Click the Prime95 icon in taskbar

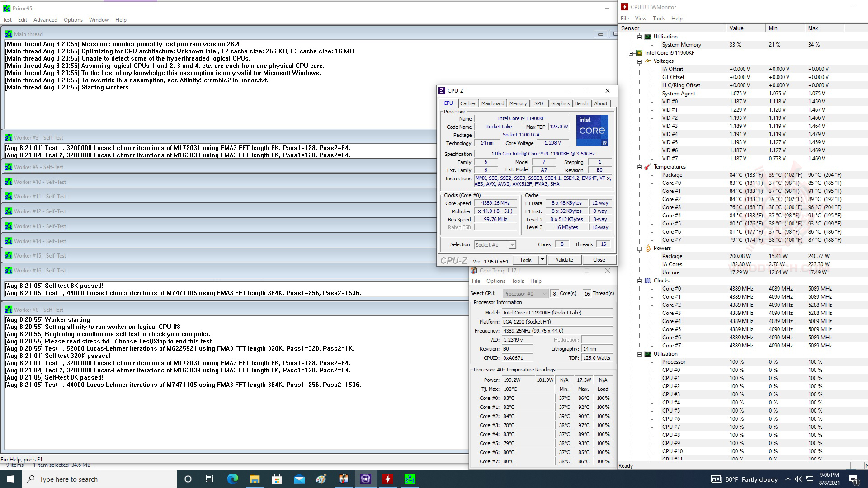[x=410, y=479]
